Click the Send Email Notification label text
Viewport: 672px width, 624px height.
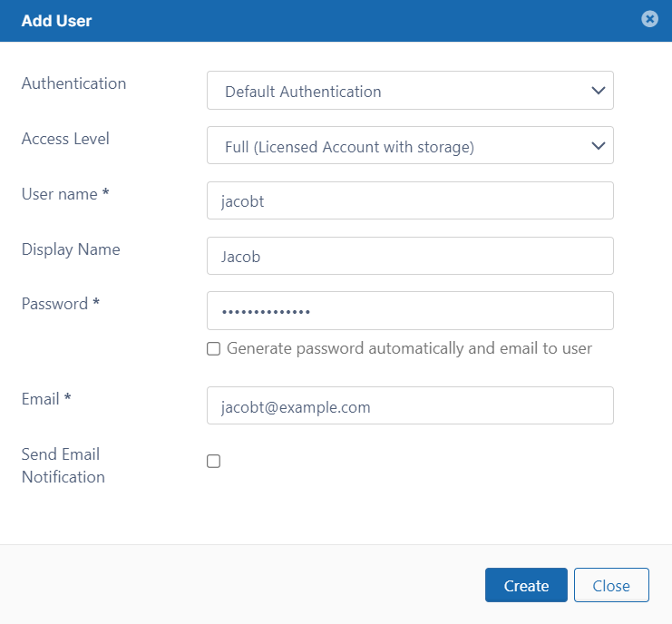click(x=63, y=465)
